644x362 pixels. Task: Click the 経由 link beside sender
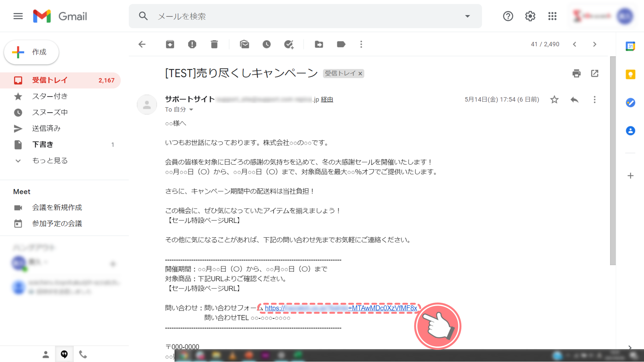pos(327,100)
